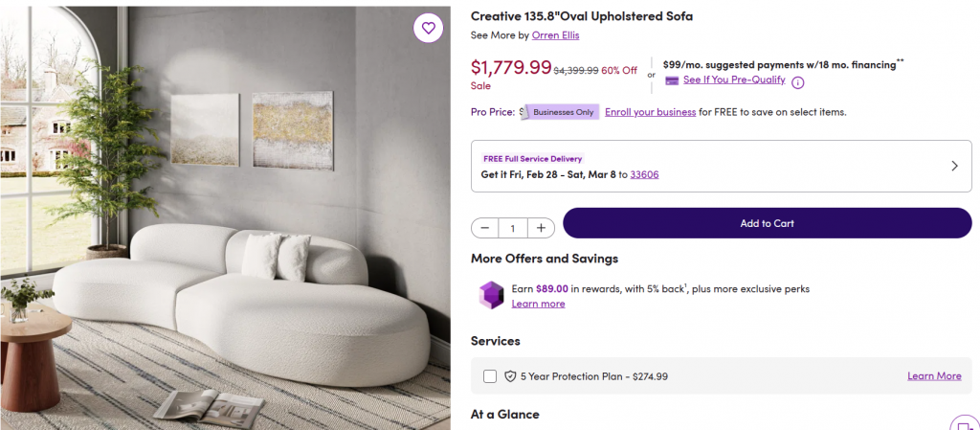Image resolution: width=980 pixels, height=430 pixels.
Task: Click the protection plan shield icon
Action: pos(510,376)
